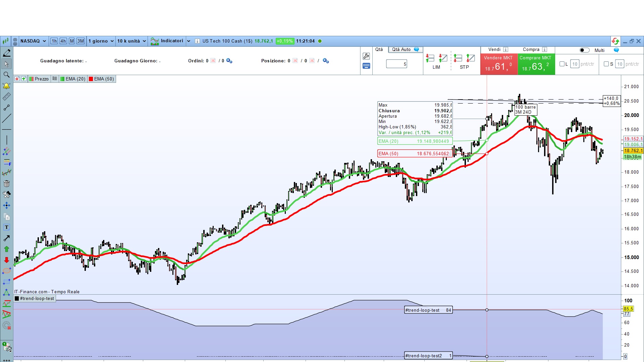Enable the L limit checkbox

click(x=562, y=64)
